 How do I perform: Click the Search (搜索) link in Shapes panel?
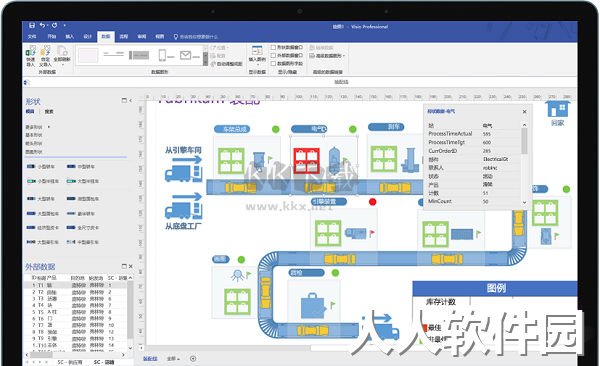(x=49, y=111)
